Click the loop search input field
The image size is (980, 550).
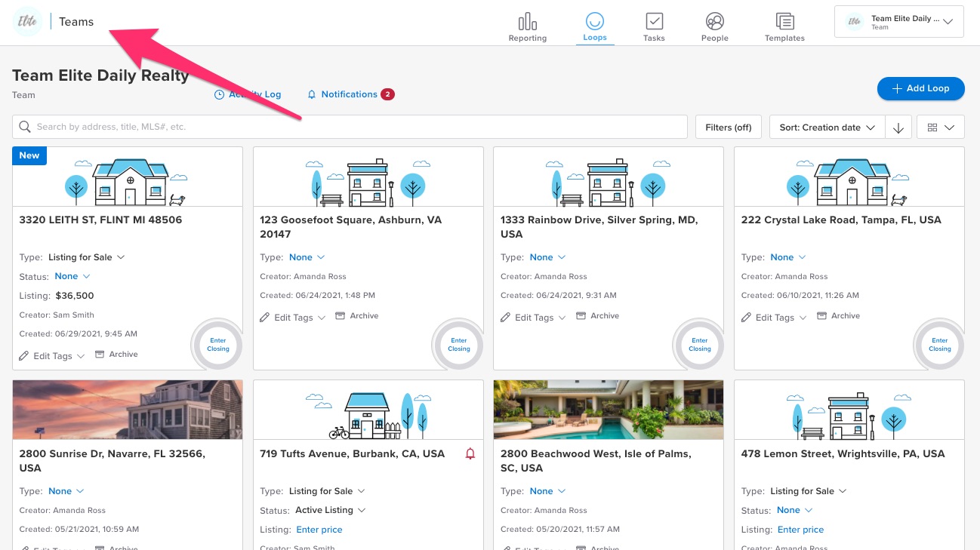pos(355,127)
